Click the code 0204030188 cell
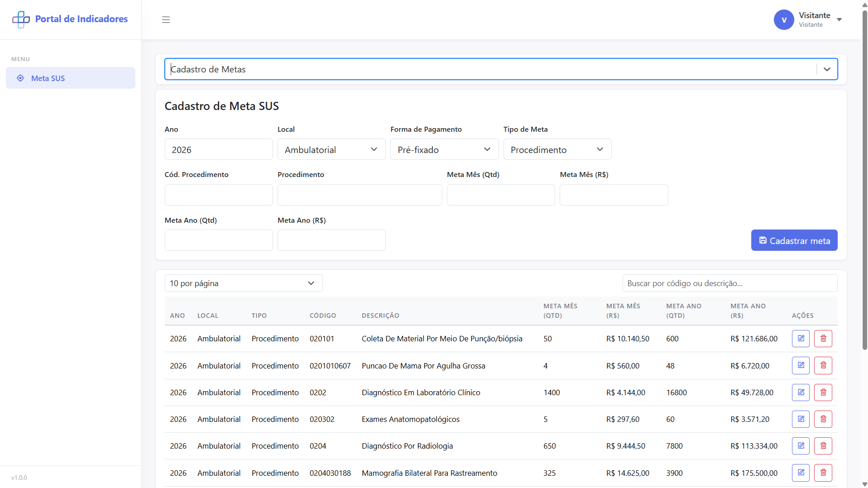Viewport: 868px width, 488px height. (x=330, y=473)
